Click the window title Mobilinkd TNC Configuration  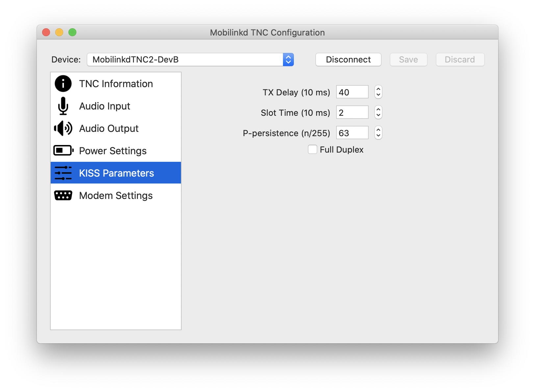click(x=267, y=33)
